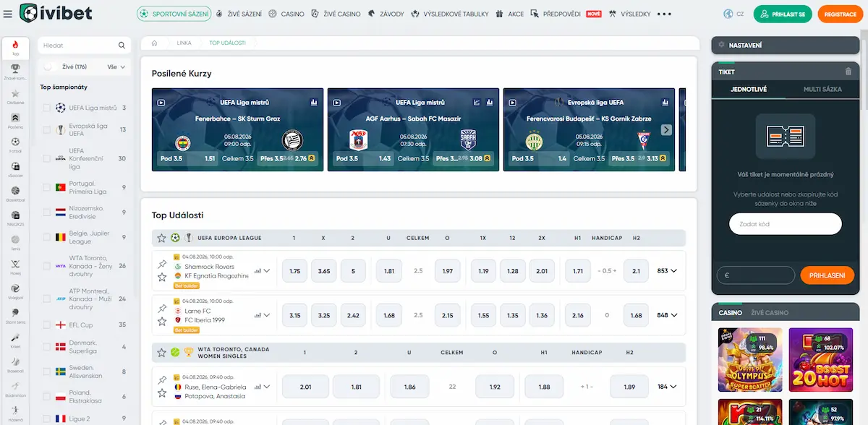Open statistics icon on Fenerbahce – SK Sturm Graz card
Viewport: 868px width, 425px height.
314,103
